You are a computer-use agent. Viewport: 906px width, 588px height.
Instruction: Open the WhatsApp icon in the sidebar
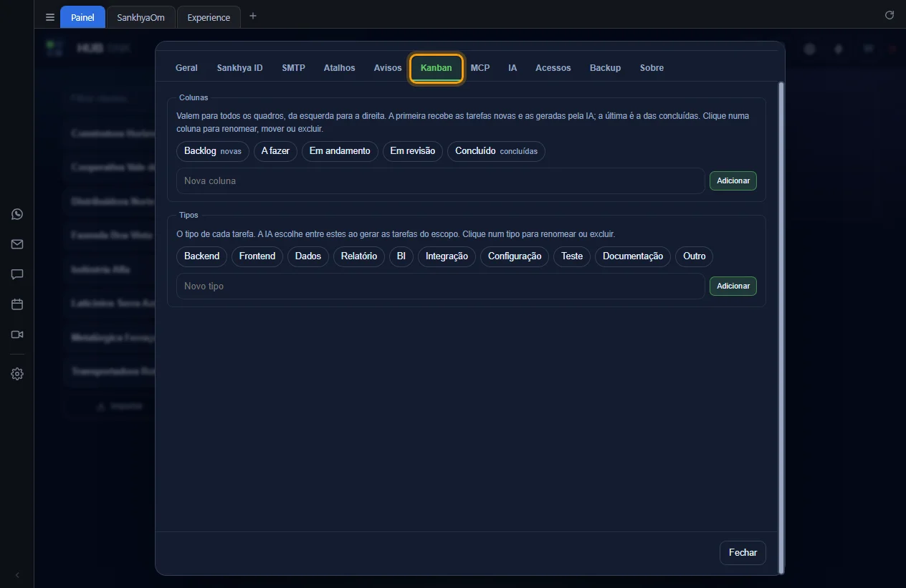click(x=17, y=214)
